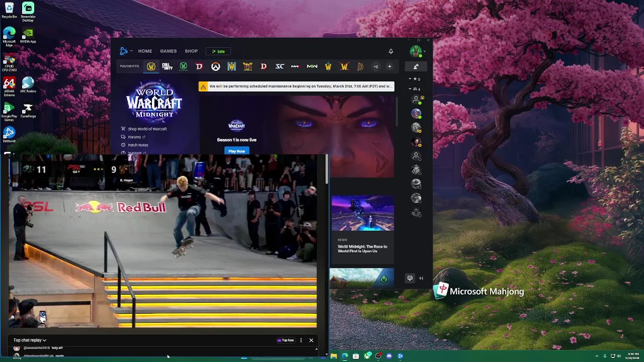Select the Overwatch favorites icon

pos(215,66)
